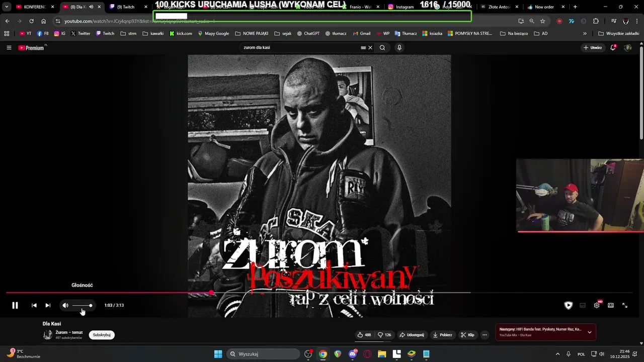Click the Subskrybuj button
This screenshot has height=362, width=644.
[x=102, y=335]
